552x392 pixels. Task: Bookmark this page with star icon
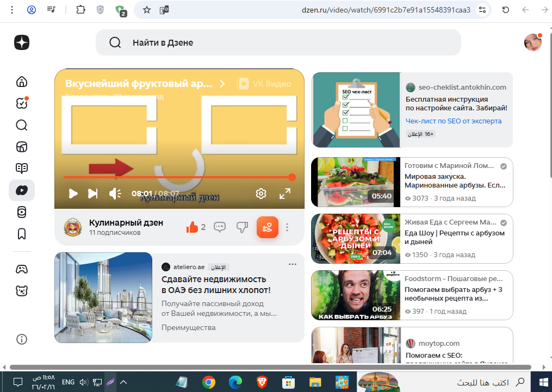tap(147, 10)
